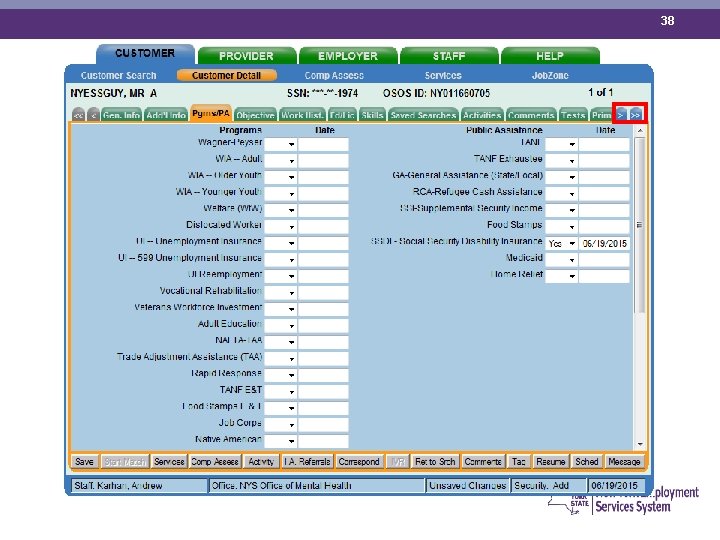
Task: Go to Customer Search
Action: [x=118, y=75]
